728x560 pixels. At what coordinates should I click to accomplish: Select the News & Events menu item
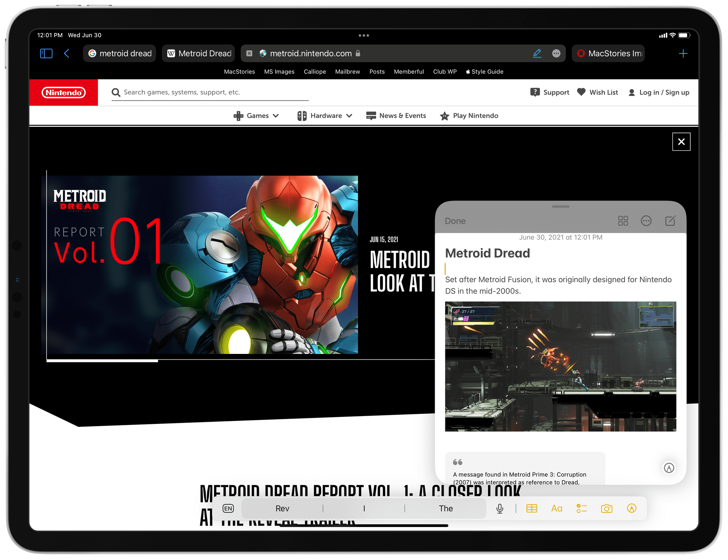point(396,115)
